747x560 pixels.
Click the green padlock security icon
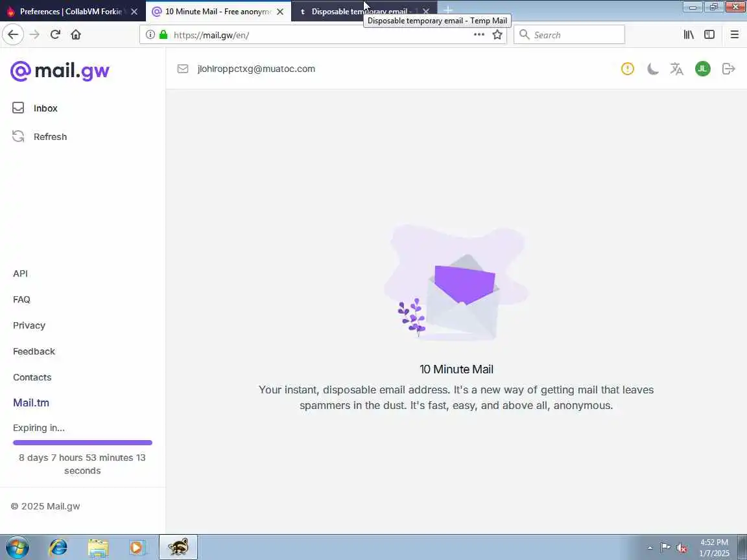click(163, 35)
